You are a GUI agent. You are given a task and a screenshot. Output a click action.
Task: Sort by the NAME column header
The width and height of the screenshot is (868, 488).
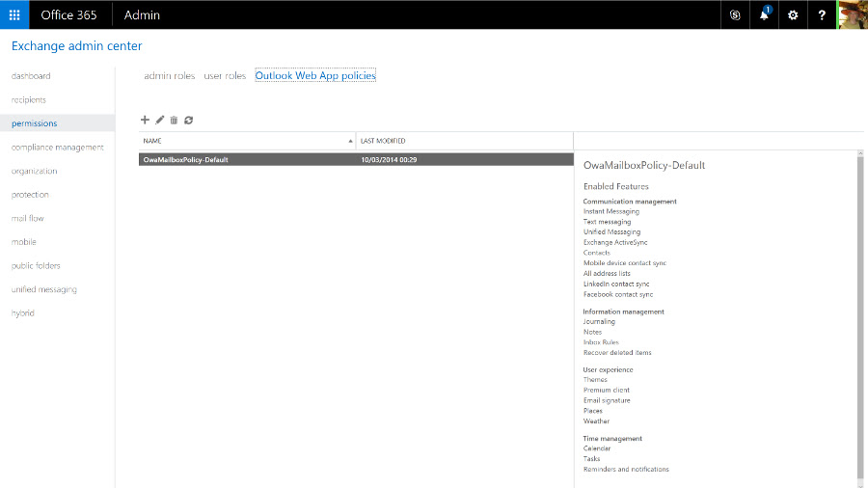click(x=248, y=141)
